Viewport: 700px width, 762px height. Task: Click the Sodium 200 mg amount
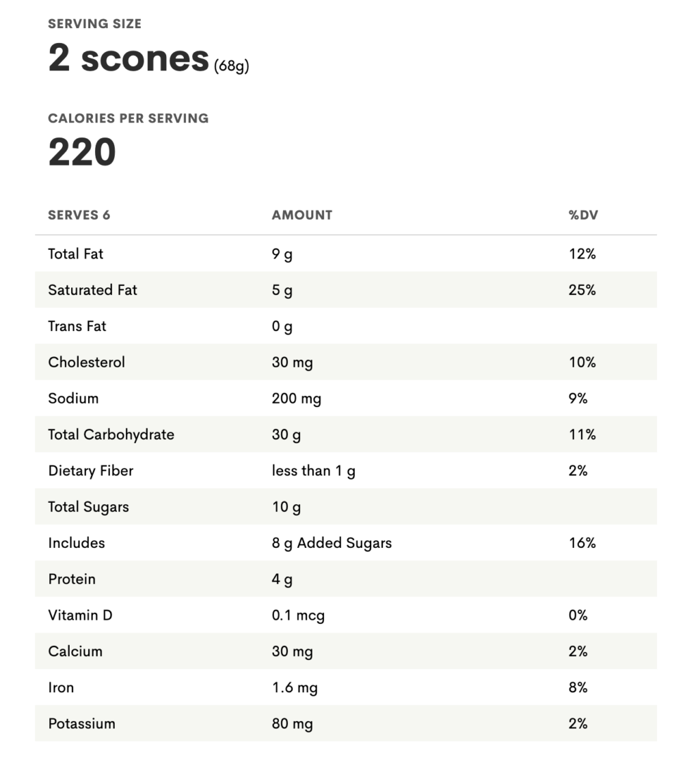click(297, 398)
